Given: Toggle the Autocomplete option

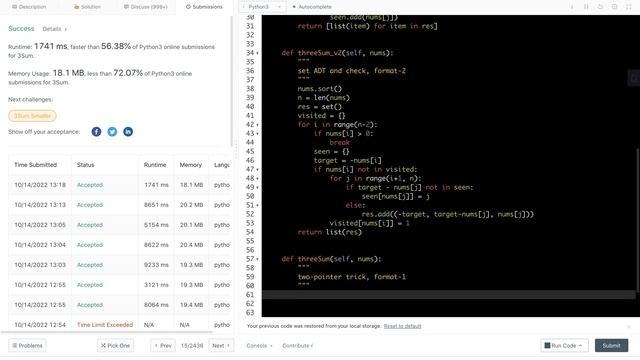Looking at the screenshot, I should pyautogui.click(x=312, y=7).
